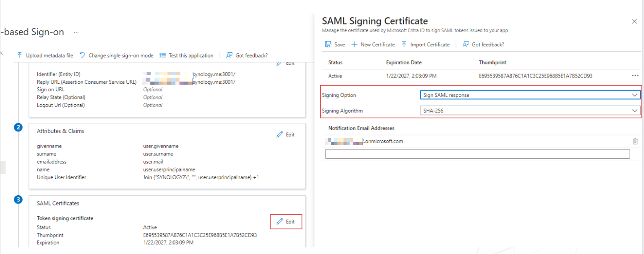Click Import Certificate upload icon

[404, 45]
